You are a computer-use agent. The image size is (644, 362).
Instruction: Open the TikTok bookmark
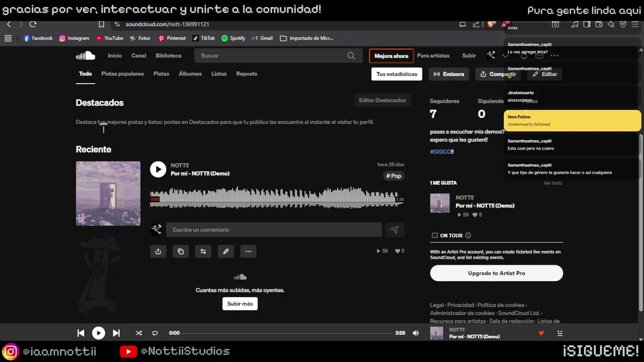203,38
